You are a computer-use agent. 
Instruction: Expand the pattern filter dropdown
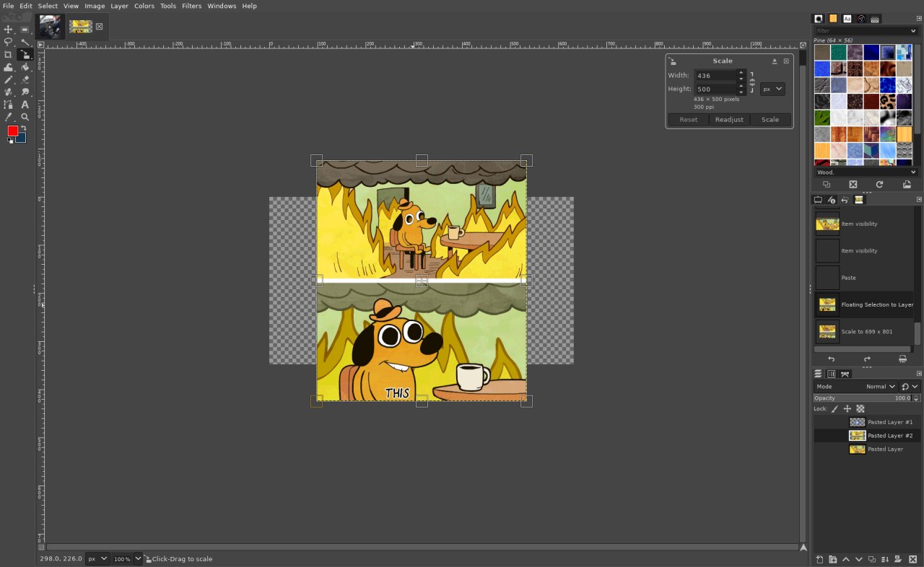(x=913, y=31)
